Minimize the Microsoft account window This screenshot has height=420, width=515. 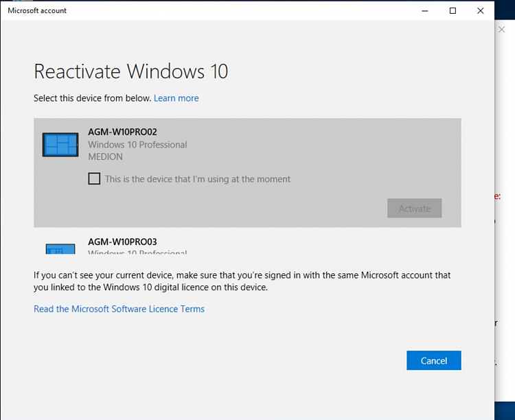point(425,11)
